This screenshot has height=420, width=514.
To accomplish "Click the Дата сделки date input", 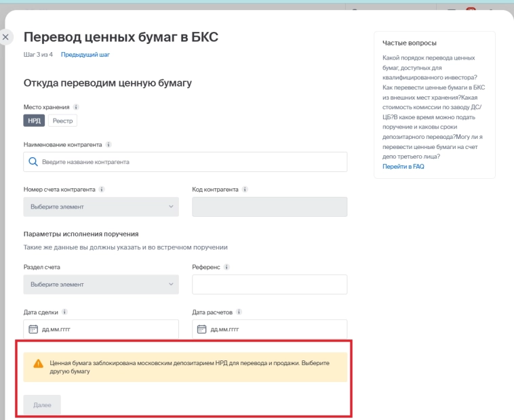I will click(x=101, y=329).
